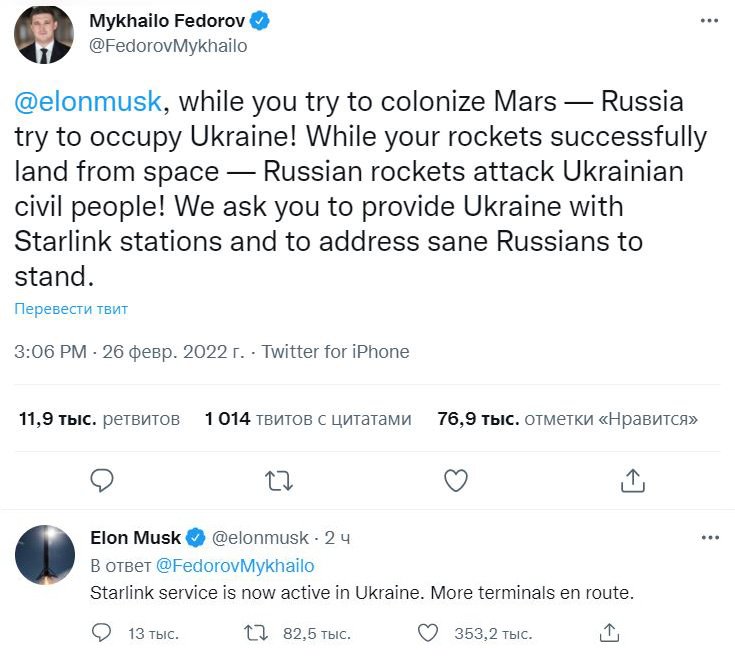Click share icon under Fedorov's tweet

pos(632,481)
